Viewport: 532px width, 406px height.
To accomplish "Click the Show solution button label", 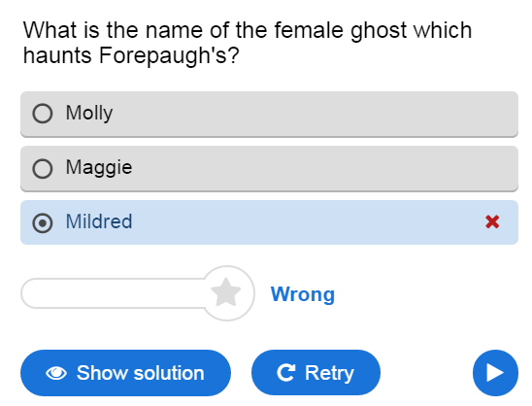I will [x=141, y=373].
